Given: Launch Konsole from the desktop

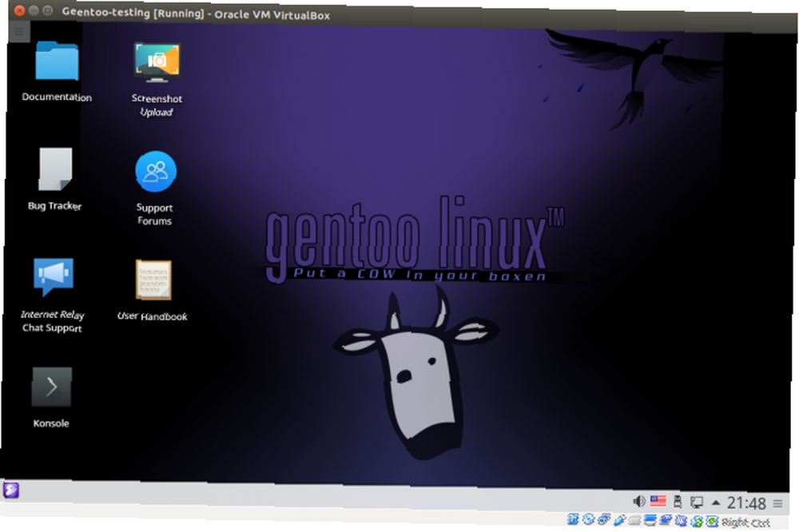Looking at the screenshot, I should point(51,387).
